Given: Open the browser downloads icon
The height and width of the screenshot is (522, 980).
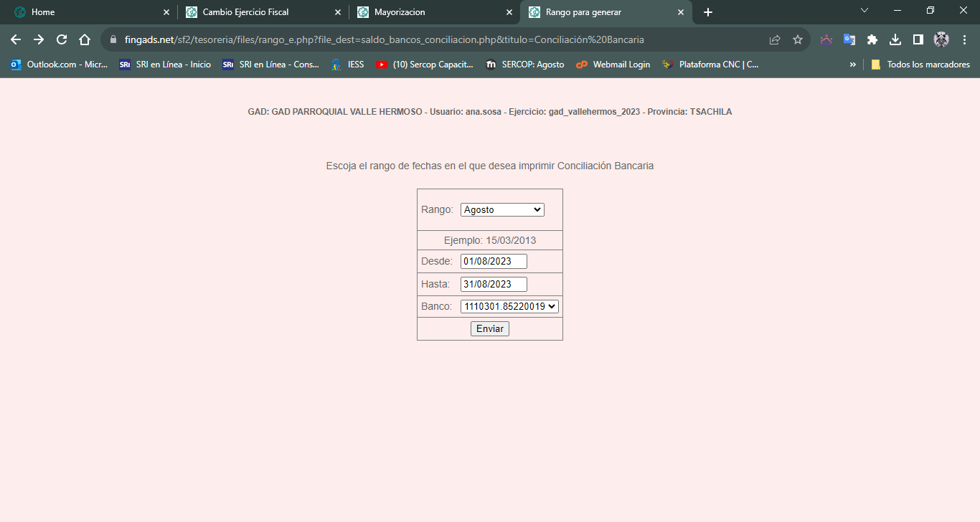Looking at the screenshot, I should coord(895,40).
